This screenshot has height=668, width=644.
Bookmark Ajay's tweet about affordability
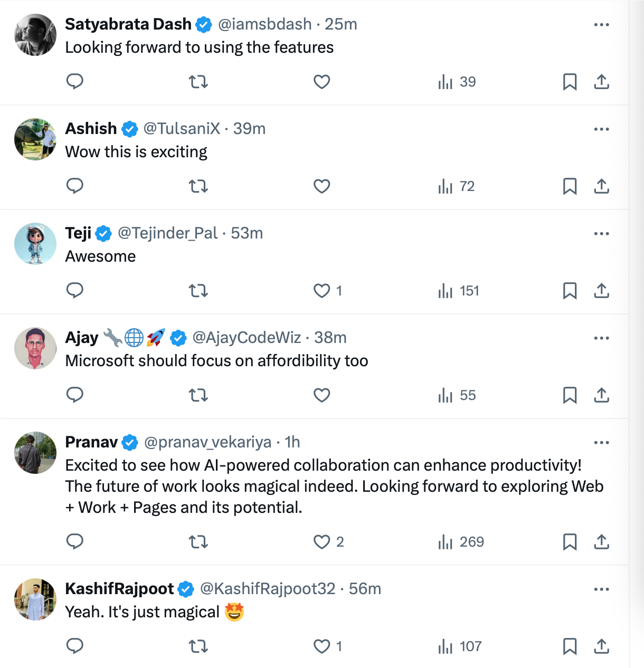[x=570, y=395]
